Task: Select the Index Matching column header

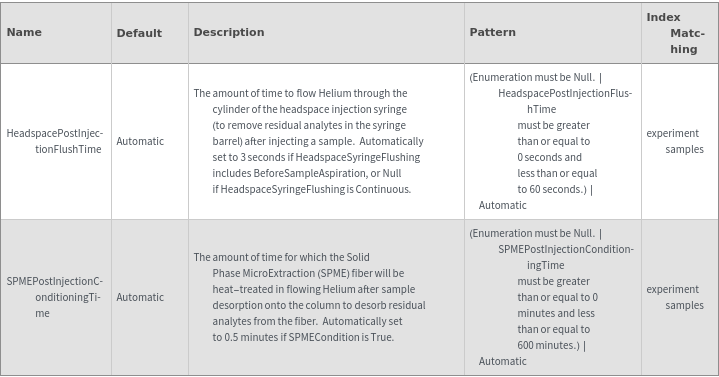Action: [675, 33]
